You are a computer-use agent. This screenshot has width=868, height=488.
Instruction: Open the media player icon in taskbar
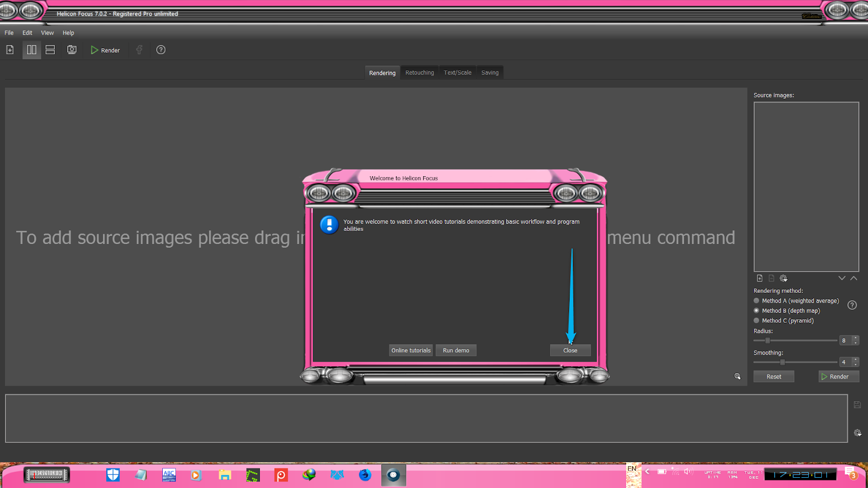[x=196, y=475]
